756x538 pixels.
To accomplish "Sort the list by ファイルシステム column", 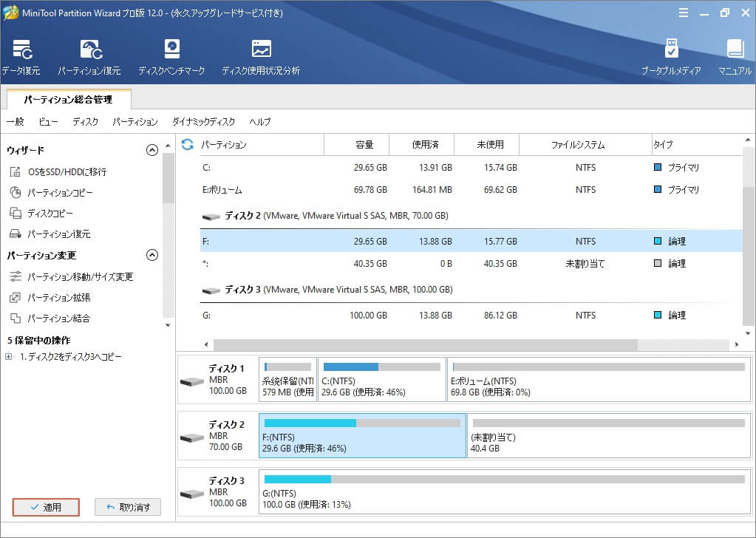I will coord(577,145).
